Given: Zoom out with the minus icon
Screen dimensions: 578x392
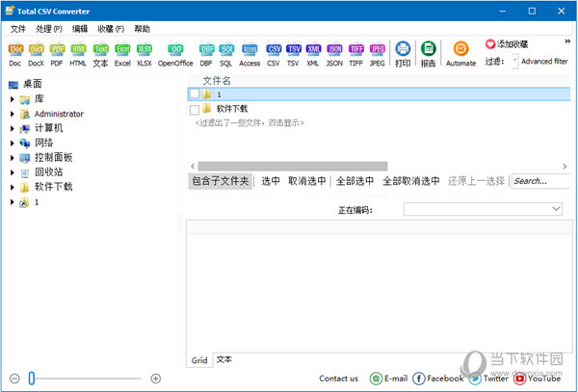Looking at the screenshot, I should (14, 379).
